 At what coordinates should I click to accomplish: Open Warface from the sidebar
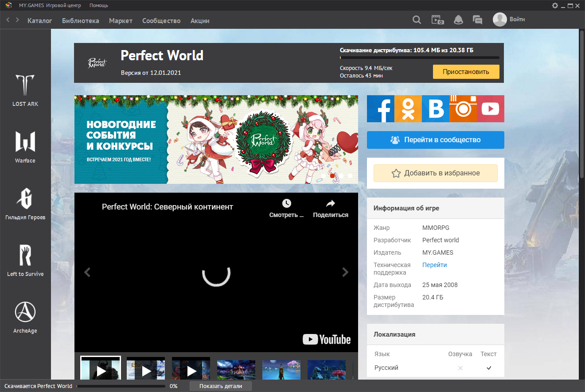[x=25, y=147]
